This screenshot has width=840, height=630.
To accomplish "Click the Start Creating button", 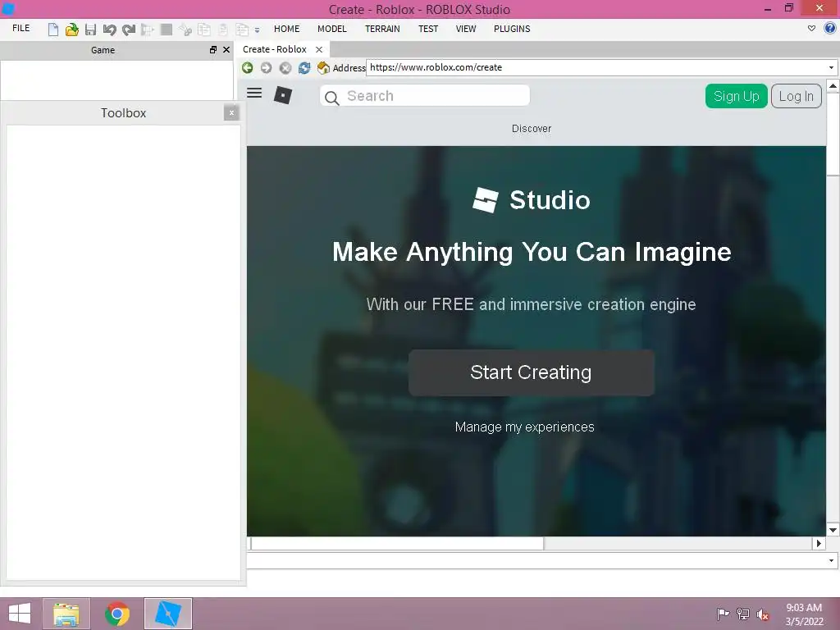I will [x=532, y=373].
